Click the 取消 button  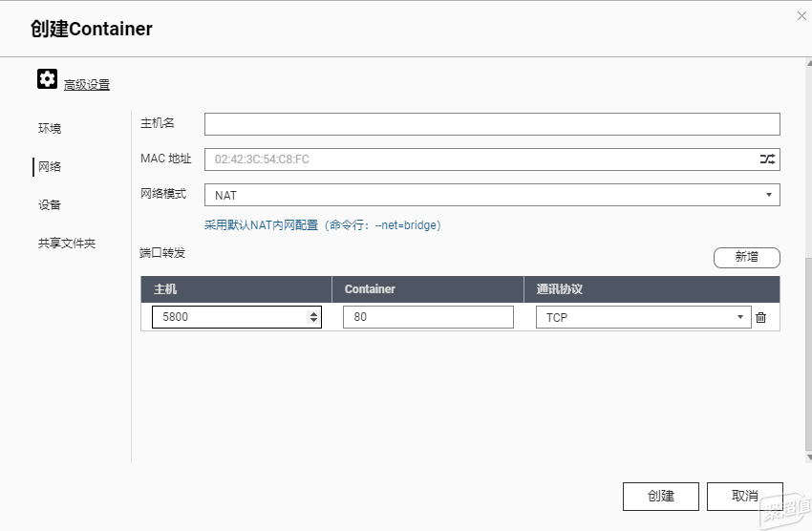coord(745,497)
